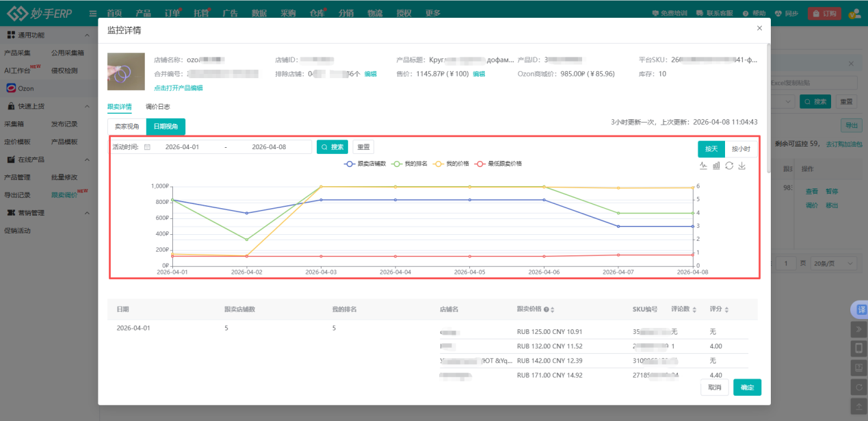Switch to the 调价日志 tab
This screenshot has width=868, height=421.
pyautogui.click(x=157, y=107)
